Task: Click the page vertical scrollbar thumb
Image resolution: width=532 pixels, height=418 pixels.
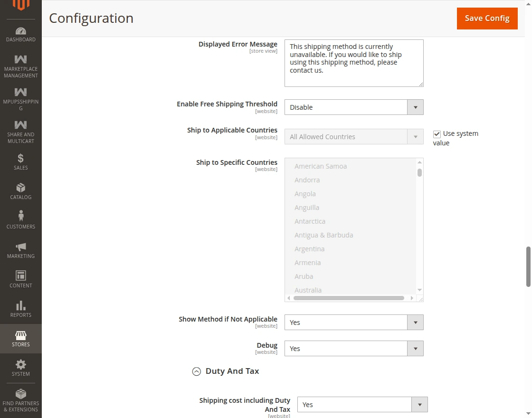Action: (x=528, y=266)
